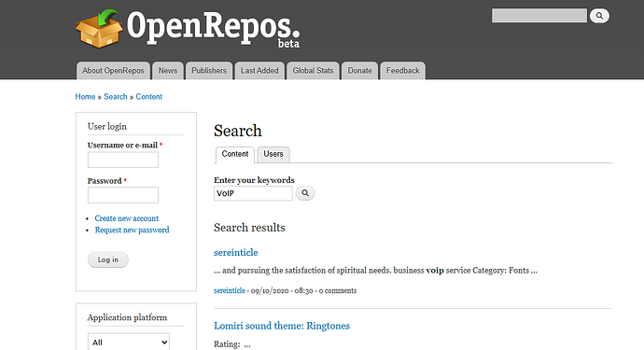View the Global Stats tab
644x350 pixels.
tap(313, 71)
